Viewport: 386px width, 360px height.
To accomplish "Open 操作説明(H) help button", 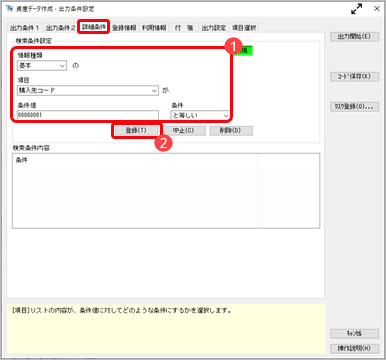I will point(354,348).
